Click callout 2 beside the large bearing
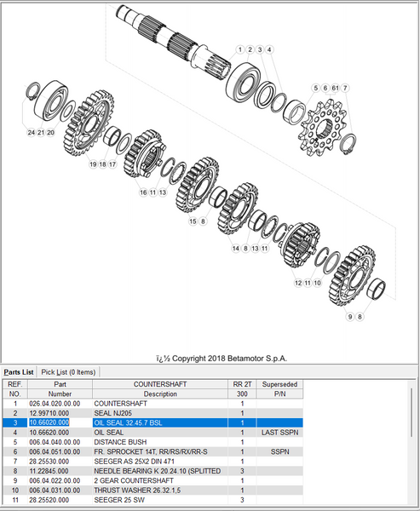 click(x=250, y=49)
